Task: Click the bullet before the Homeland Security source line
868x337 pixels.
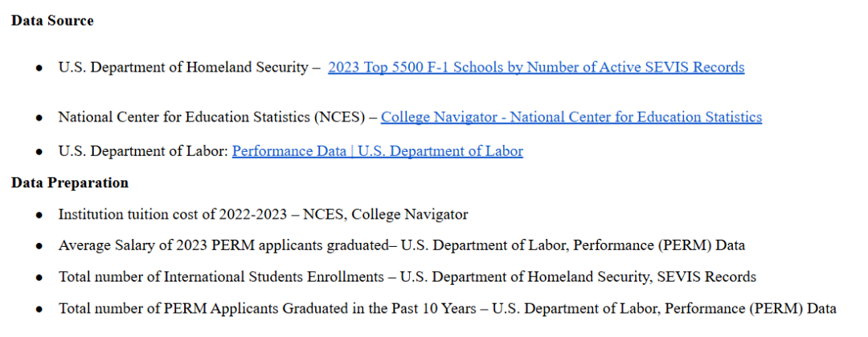Action: coord(39,68)
